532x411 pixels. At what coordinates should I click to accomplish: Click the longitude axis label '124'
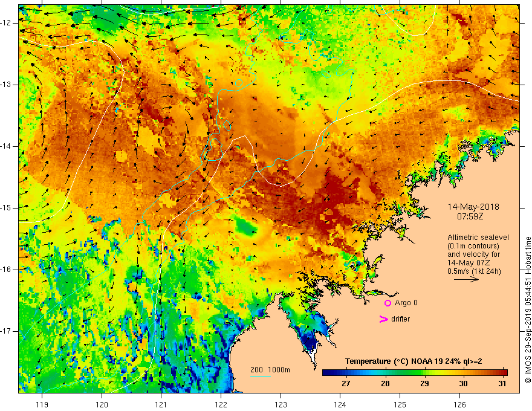pyautogui.click(x=340, y=404)
